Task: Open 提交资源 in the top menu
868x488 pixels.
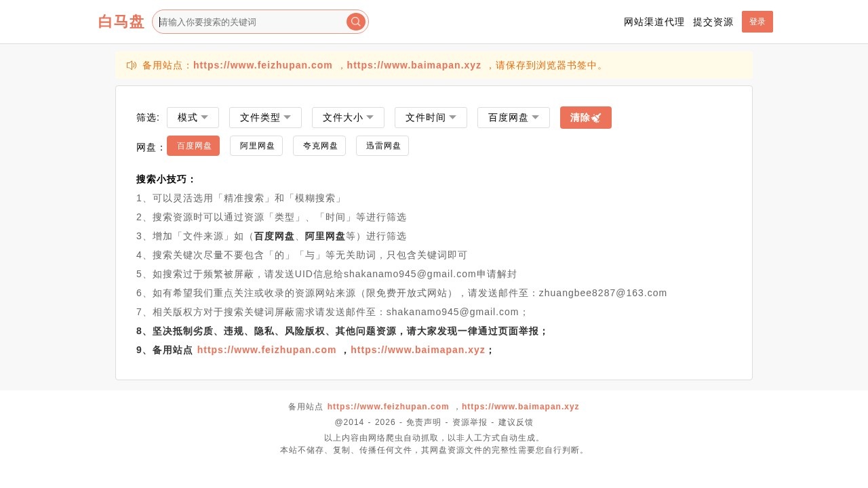Action: (713, 22)
